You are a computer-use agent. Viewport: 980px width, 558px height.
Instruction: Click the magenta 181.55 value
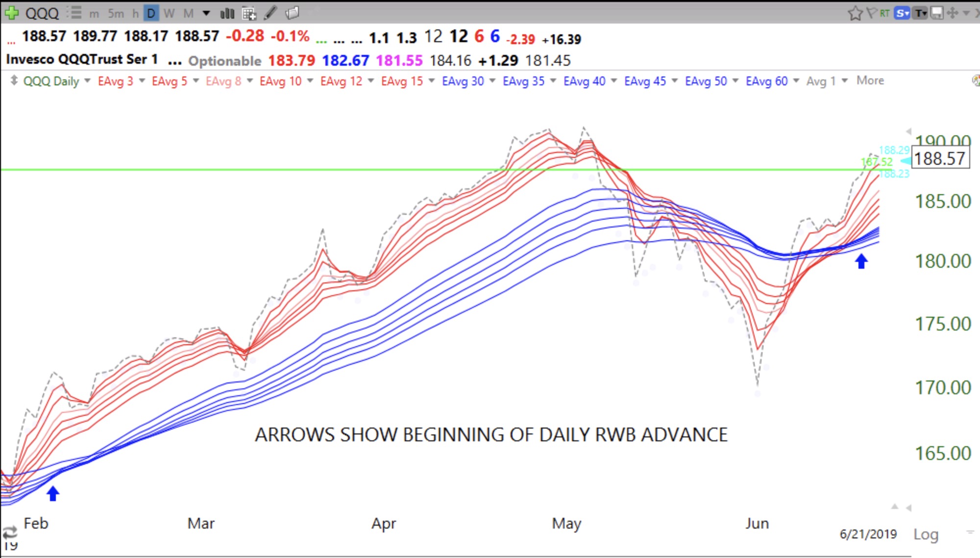click(399, 60)
